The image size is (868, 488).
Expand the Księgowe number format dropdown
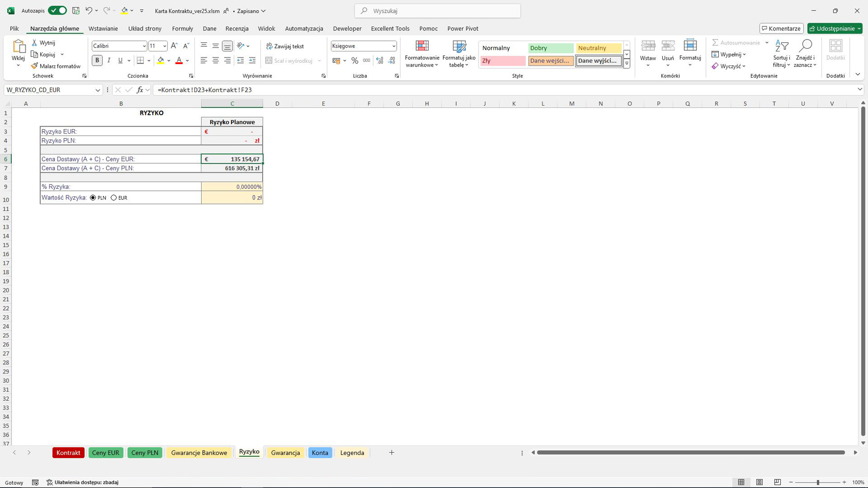point(393,46)
